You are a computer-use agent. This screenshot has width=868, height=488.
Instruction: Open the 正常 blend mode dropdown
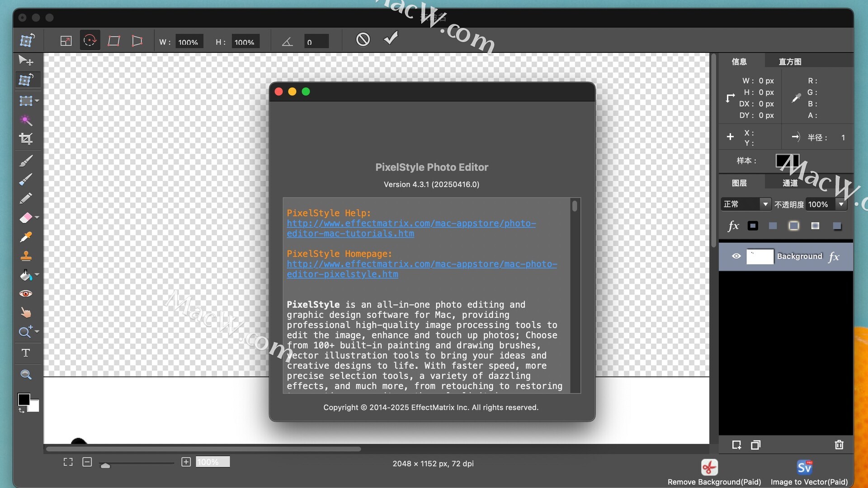click(745, 204)
